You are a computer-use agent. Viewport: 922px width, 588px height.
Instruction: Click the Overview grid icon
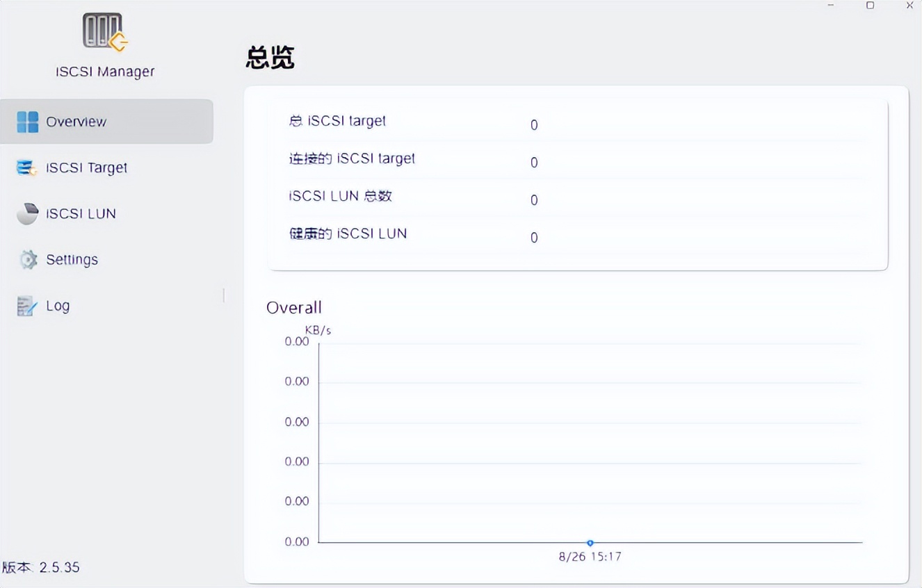point(28,122)
